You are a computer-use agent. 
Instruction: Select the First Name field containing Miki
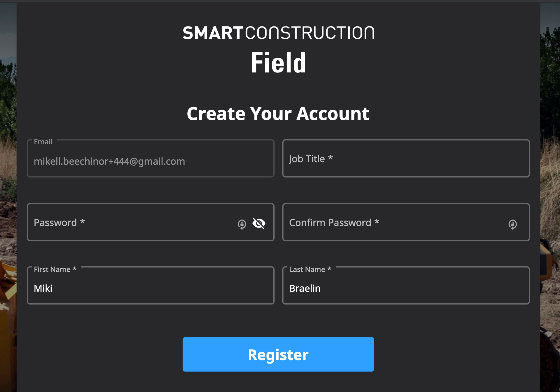point(151,285)
